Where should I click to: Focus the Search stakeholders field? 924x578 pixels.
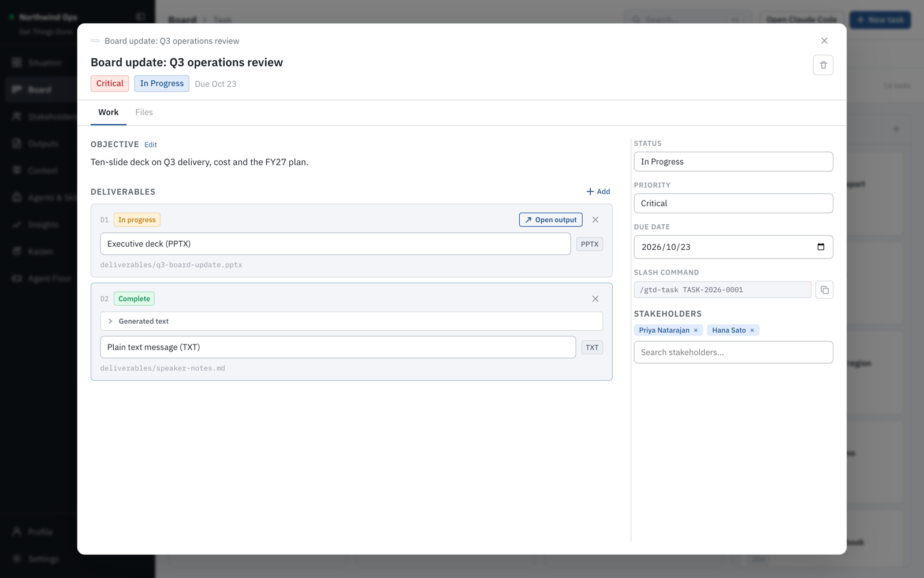click(x=733, y=353)
